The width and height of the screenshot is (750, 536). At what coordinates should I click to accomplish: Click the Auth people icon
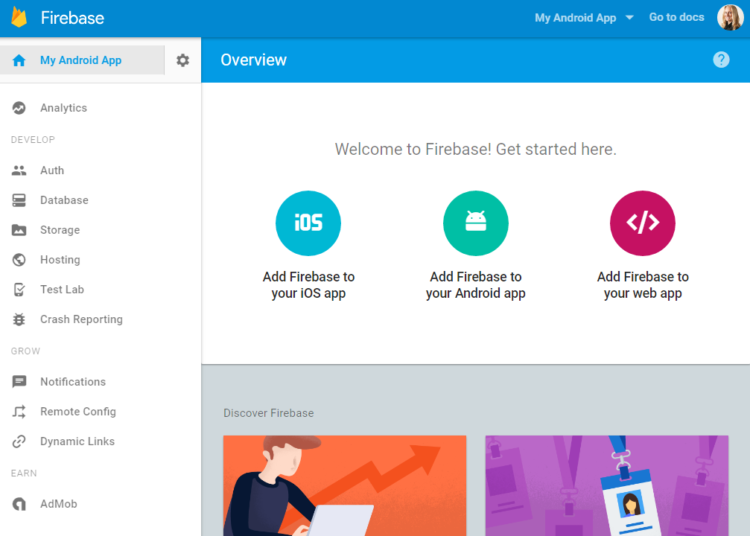(19, 170)
